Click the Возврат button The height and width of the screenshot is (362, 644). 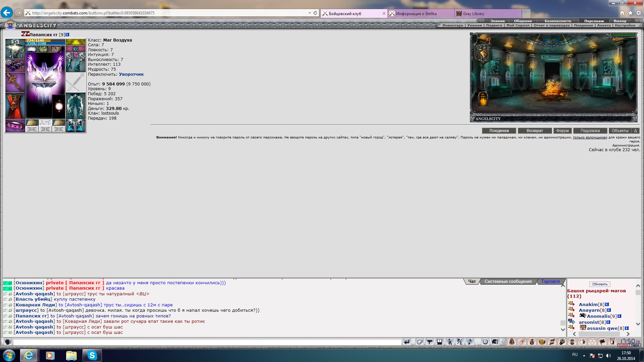(x=535, y=131)
